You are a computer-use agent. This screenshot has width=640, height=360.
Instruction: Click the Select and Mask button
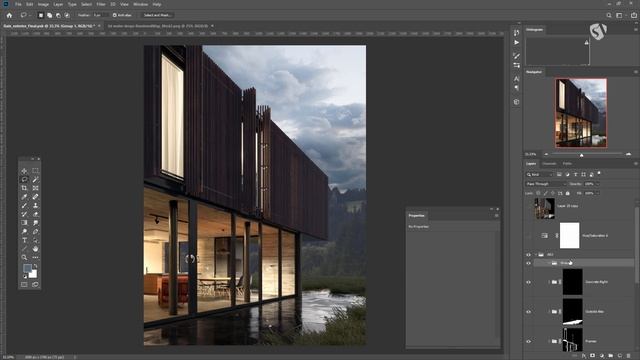157,15
